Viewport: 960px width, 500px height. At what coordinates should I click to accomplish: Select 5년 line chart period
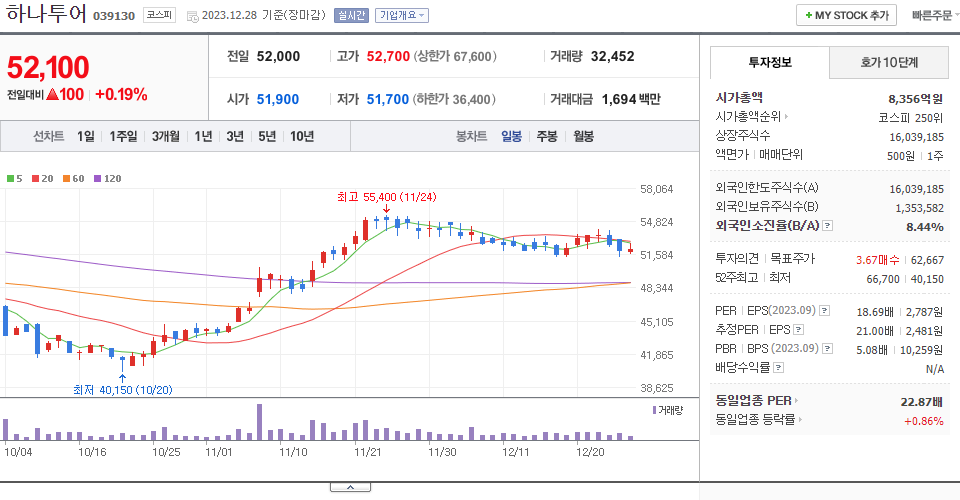pos(267,136)
